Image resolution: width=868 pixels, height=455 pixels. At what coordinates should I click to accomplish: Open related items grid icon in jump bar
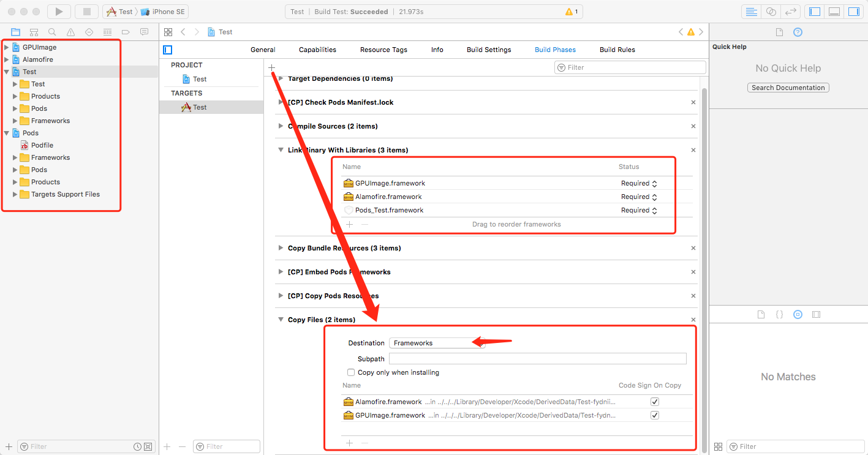click(x=168, y=32)
